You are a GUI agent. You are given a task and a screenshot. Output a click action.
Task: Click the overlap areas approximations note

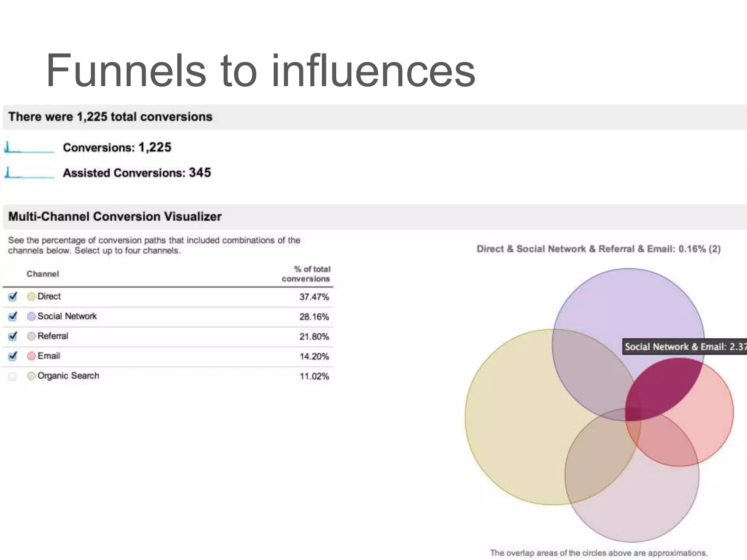pyautogui.click(x=599, y=553)
